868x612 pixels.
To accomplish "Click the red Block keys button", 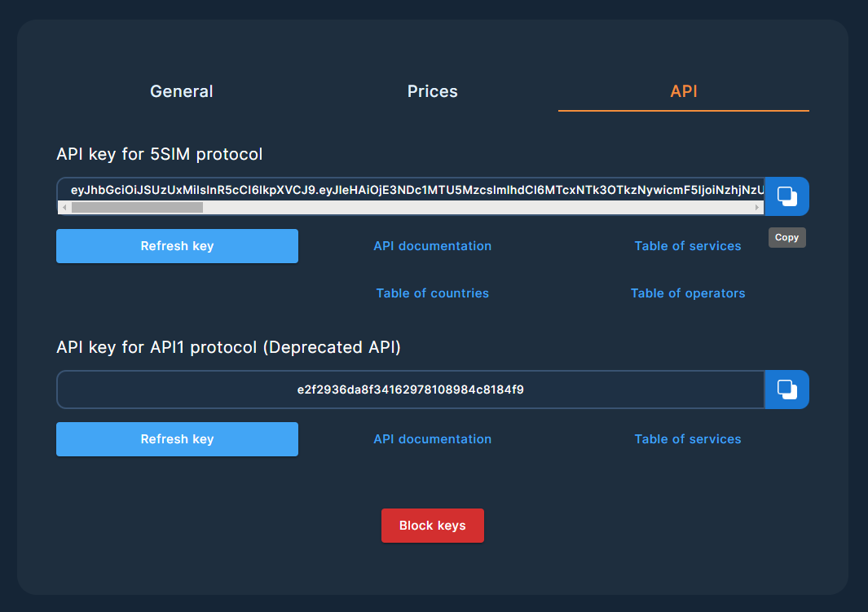I will pyautogui.click(x=432, y=525).
